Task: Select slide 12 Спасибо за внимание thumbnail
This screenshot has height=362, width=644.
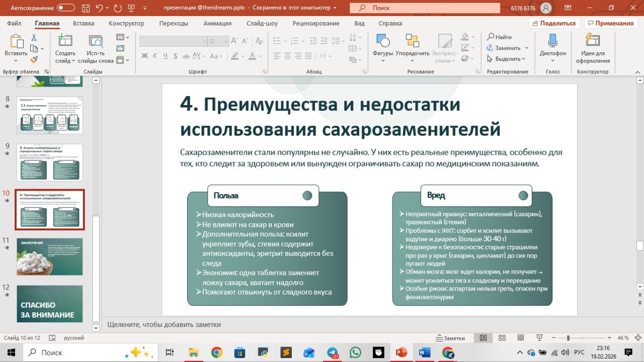Action: coord(49,304)
